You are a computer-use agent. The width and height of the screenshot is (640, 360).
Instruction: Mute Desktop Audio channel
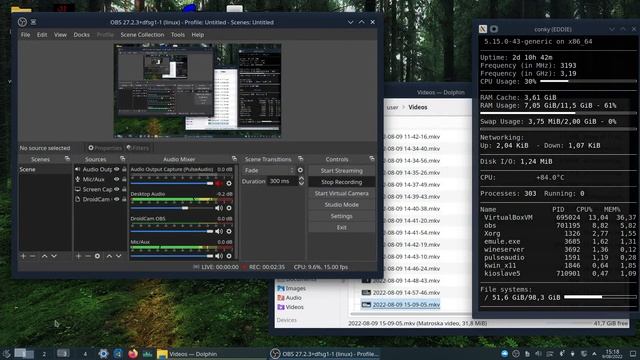[219, 208]
